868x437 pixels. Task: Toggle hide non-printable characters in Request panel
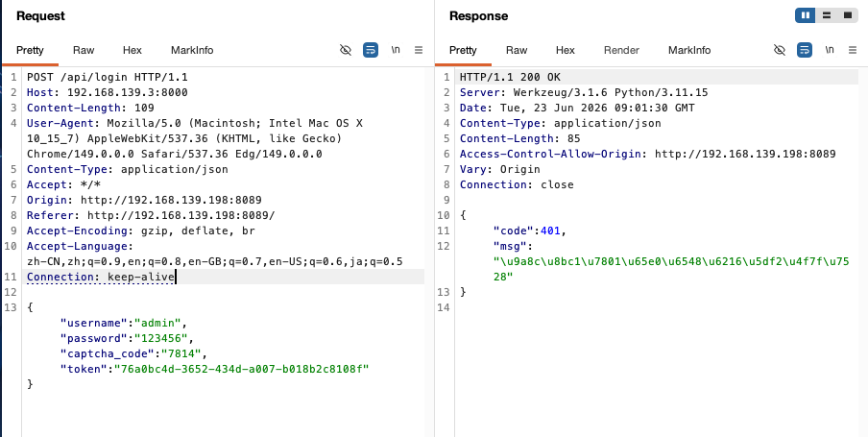pos(346,50)
